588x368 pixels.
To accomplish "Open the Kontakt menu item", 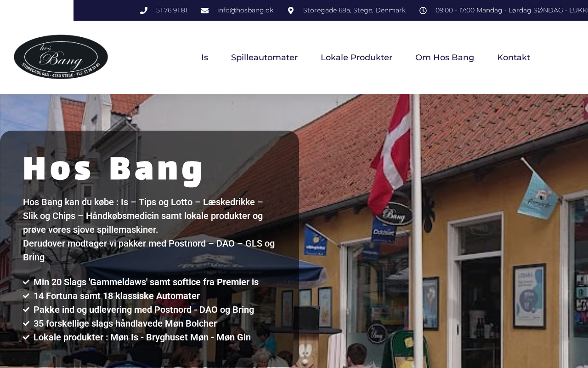I will point(514,57).
